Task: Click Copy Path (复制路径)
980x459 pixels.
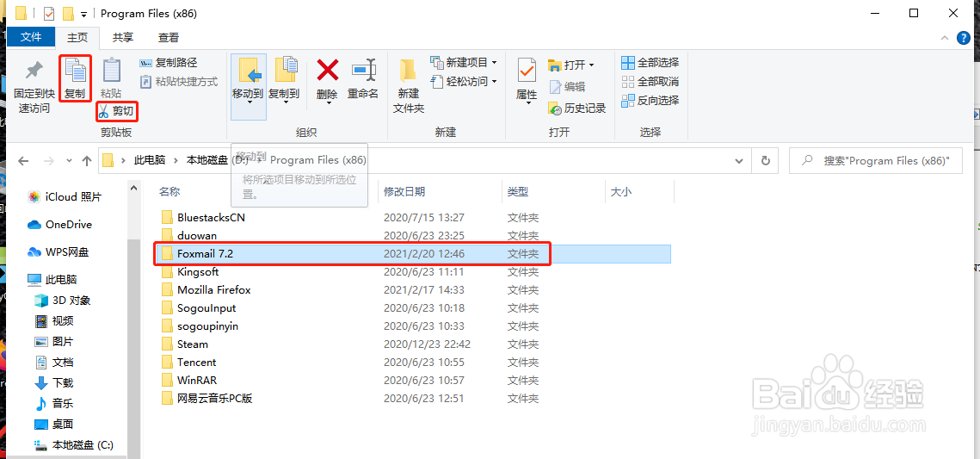Action: coord(168,63)
